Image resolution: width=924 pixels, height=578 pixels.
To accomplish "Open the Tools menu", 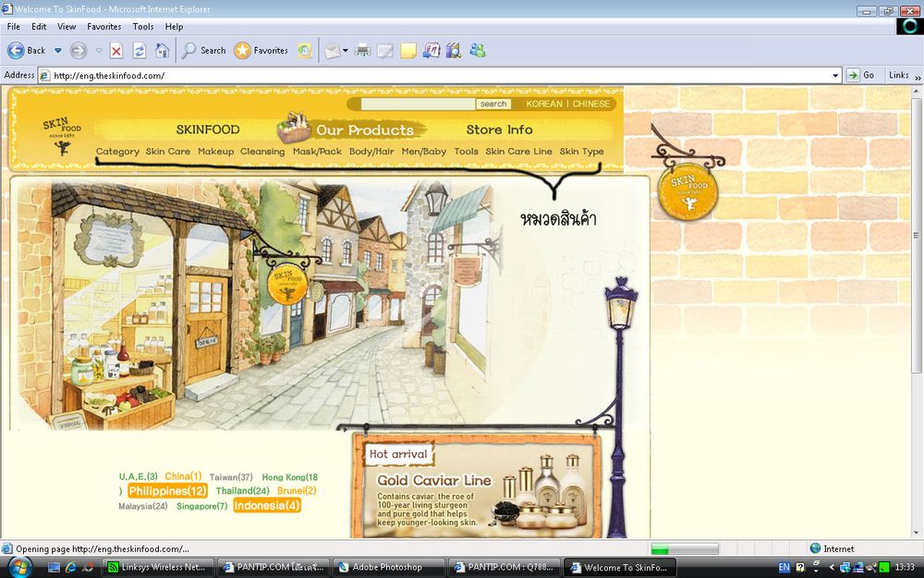I will (x=142, y=27).
